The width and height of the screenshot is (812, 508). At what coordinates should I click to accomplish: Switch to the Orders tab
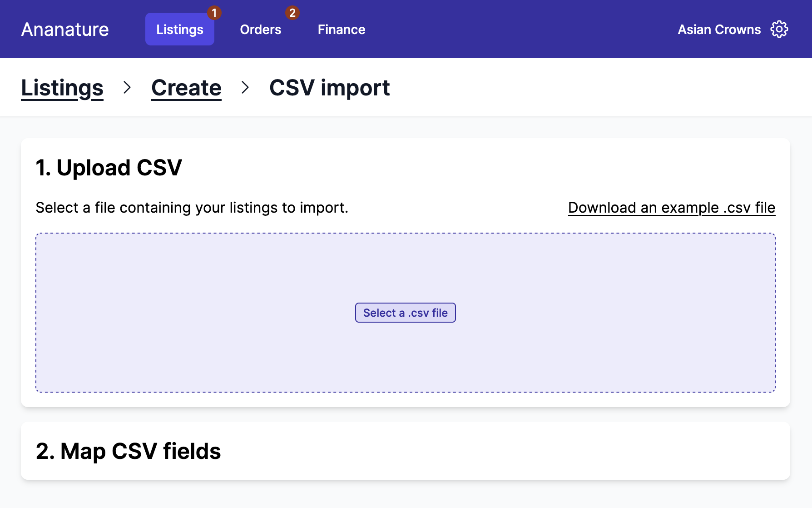(x=260, y=30)
